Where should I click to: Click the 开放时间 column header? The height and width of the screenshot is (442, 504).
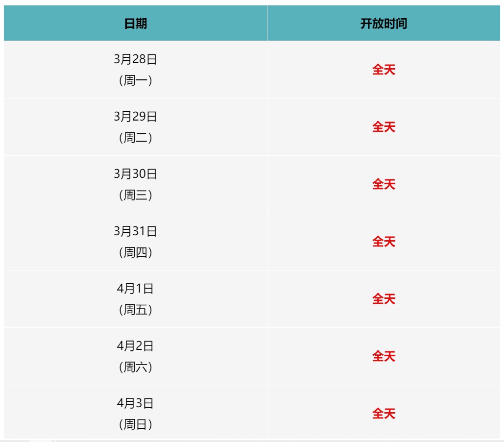(x=384, y=24)
